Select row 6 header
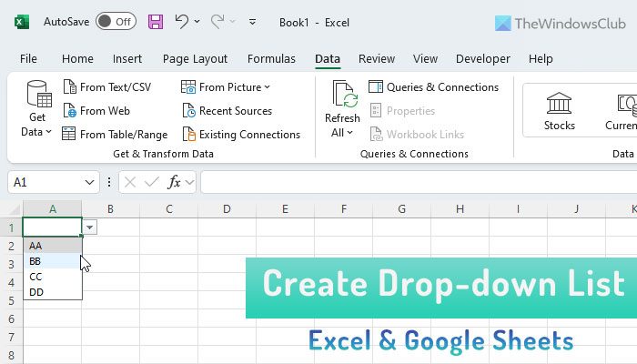This screenshot has height=364, width=637. point(11,318)
